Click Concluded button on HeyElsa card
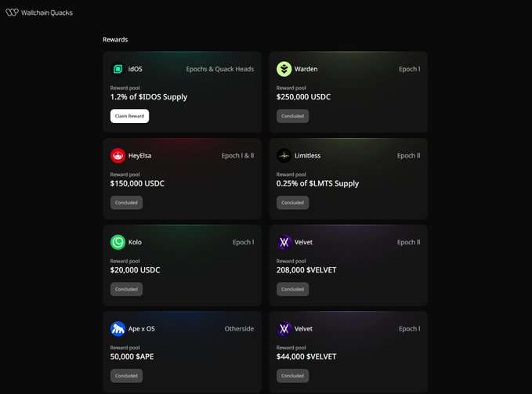 [126, 202]
